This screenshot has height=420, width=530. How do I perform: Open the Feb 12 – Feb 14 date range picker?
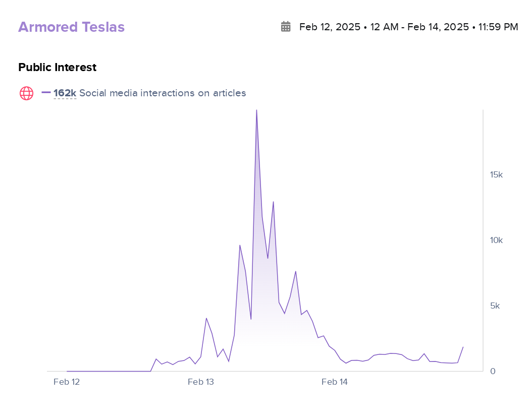coord(408,27)
